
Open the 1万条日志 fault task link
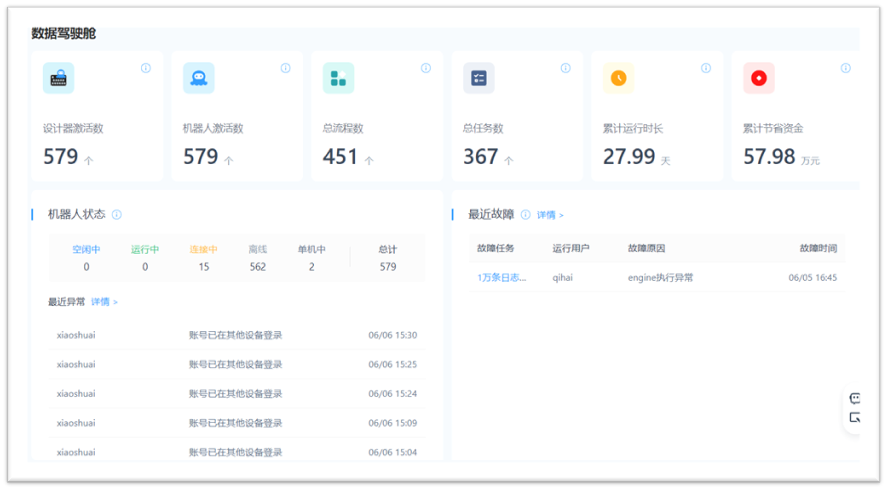point(501,278)
